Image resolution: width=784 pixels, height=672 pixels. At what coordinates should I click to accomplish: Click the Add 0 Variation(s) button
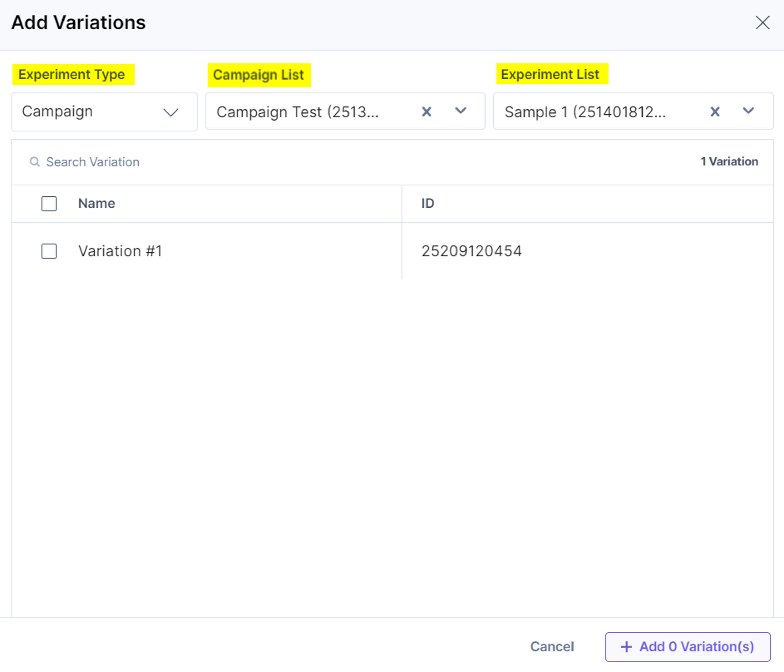coord(687,647)
